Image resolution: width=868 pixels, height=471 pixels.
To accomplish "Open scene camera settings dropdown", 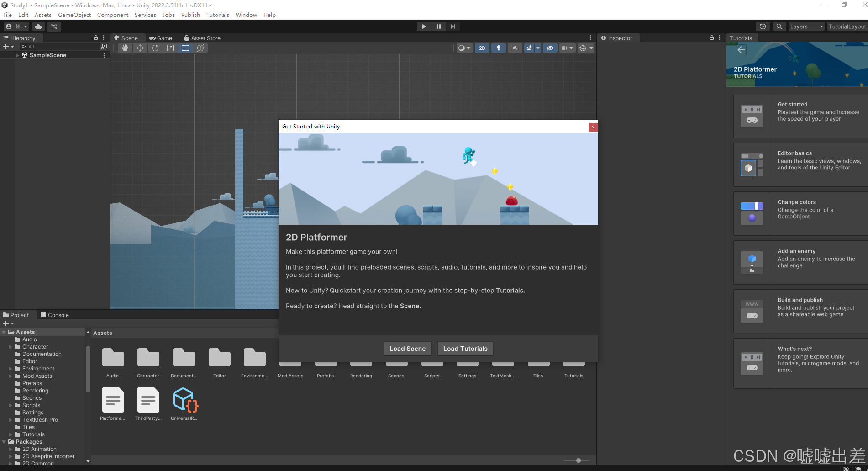I will 567,48.
